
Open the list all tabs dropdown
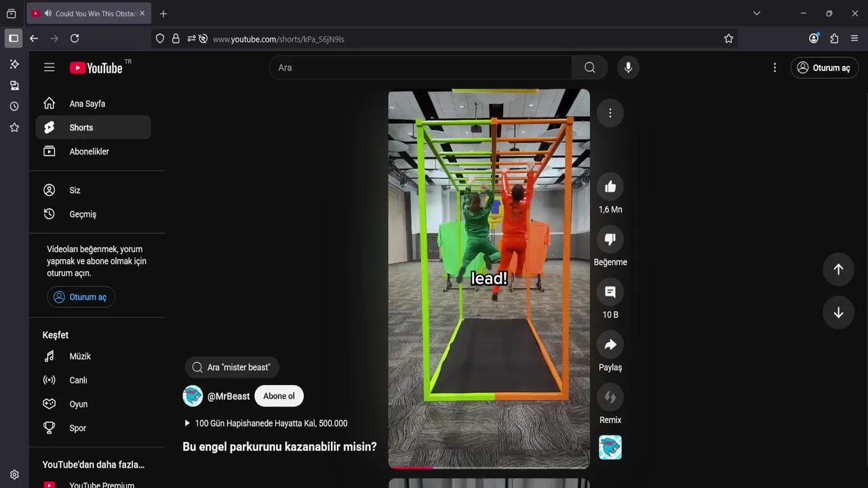(x=757, y=13)
